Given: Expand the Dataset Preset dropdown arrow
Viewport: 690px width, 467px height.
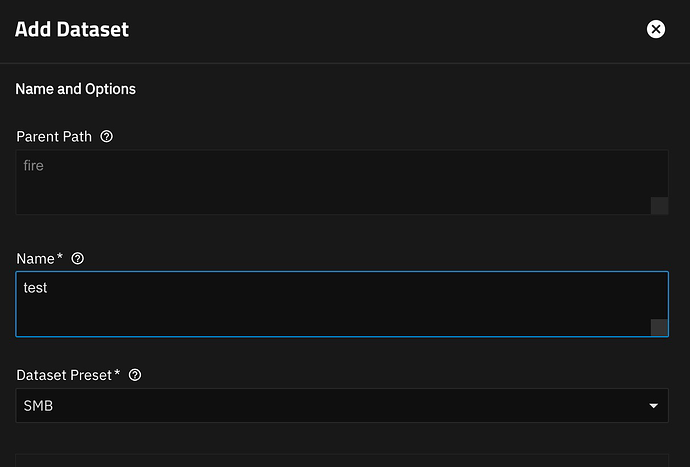Looking at the screenshot, I should 653,406.
